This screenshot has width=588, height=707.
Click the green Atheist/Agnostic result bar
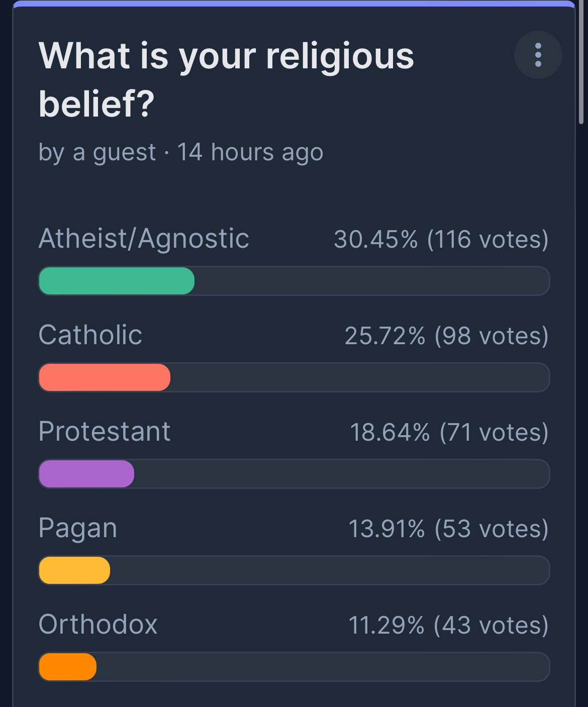pos(117,281)
